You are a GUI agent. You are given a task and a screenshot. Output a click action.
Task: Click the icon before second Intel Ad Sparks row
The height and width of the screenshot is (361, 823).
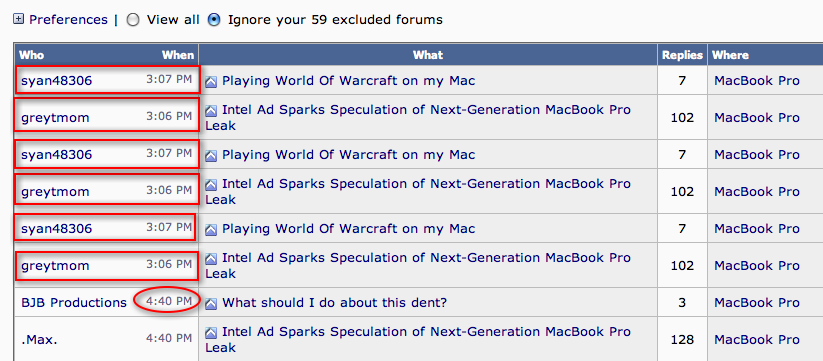pos(211,184)
